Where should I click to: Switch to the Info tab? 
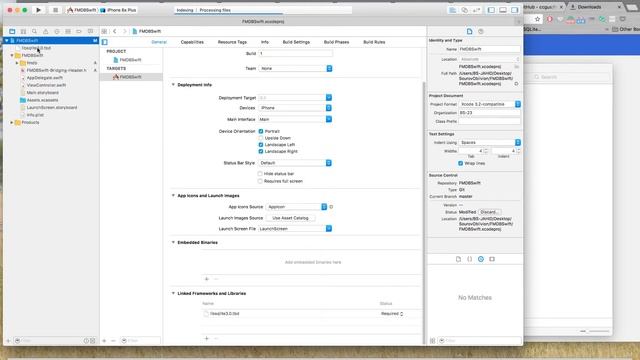pyautogui.click(x=265, y=42)
